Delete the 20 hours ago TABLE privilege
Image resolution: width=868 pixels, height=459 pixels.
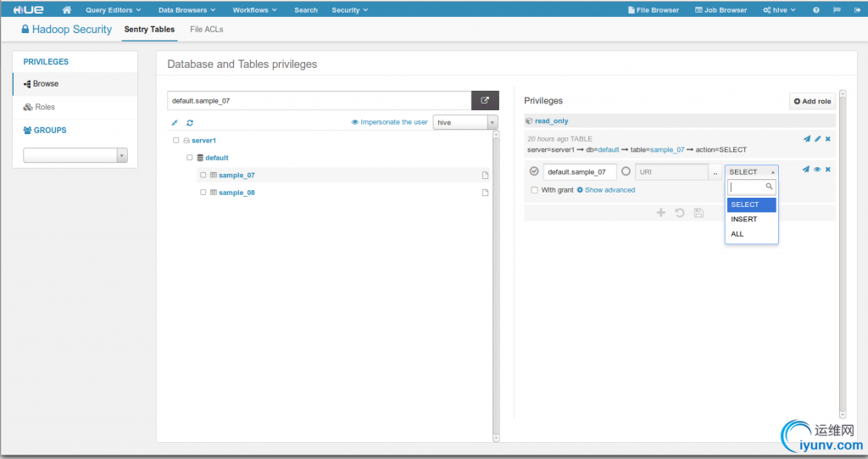click(828, 138)
